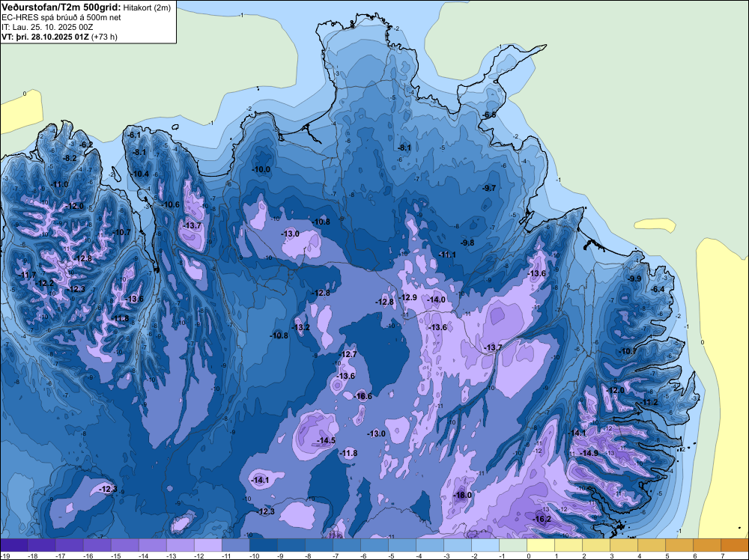Click the title text Veðurstofan/T2m 500grid
Viewport: 749px width, 560px height.
pos(61,7)
